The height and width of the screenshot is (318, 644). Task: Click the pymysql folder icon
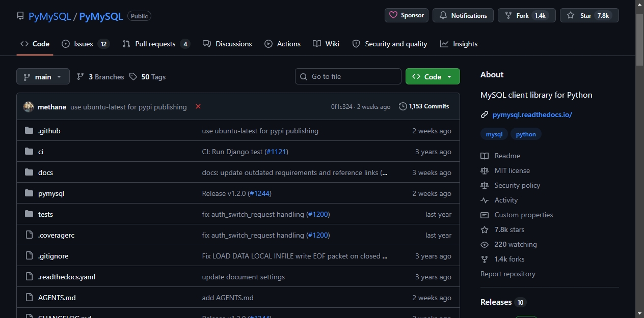pyautogui.click(x=29, y=193)
